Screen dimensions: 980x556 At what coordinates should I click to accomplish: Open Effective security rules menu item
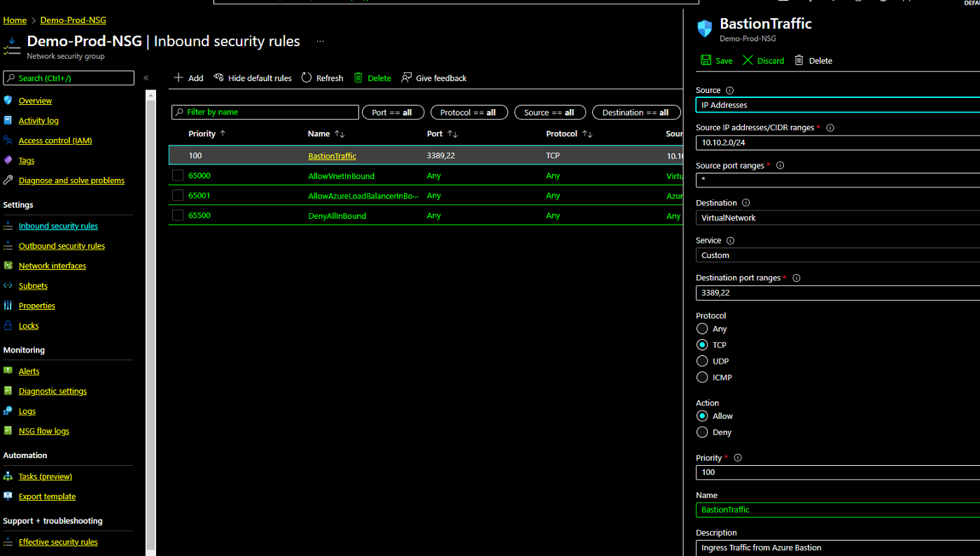[58, 542]
